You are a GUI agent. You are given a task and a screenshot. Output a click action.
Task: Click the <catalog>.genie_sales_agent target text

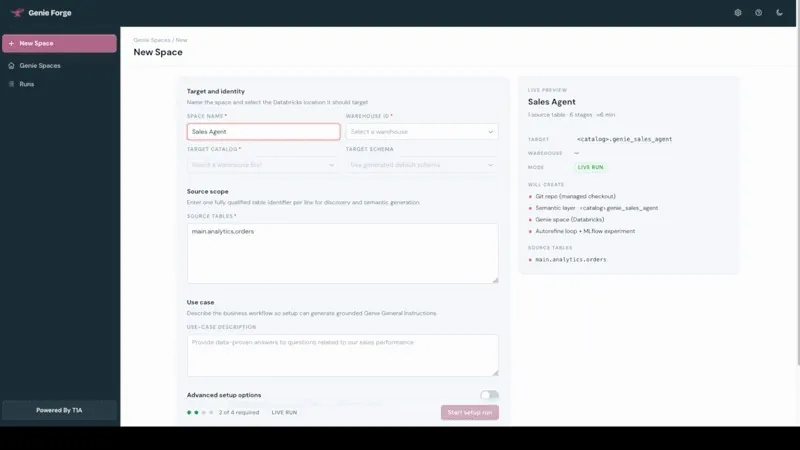pyautogui.click(x=624, y=139)
